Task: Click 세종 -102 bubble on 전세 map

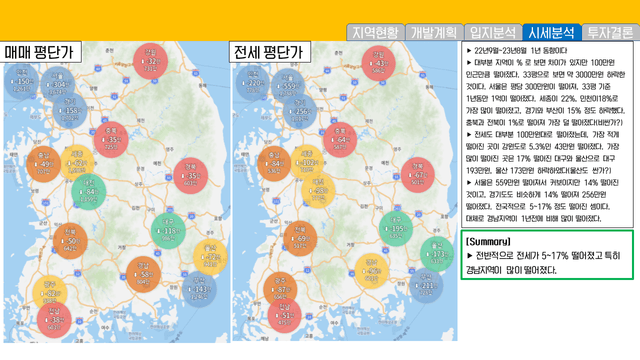Action: click(x=307, y=162)
